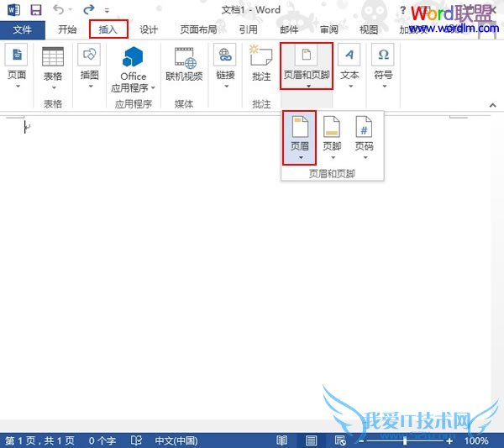Open the 链接 (Links) icon
504x448 pixels.
(224, 55)
